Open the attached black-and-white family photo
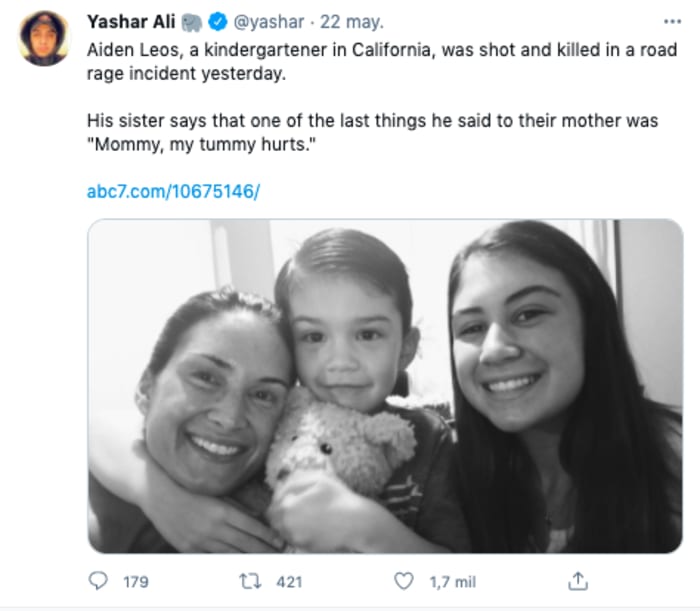 (385, 385)
